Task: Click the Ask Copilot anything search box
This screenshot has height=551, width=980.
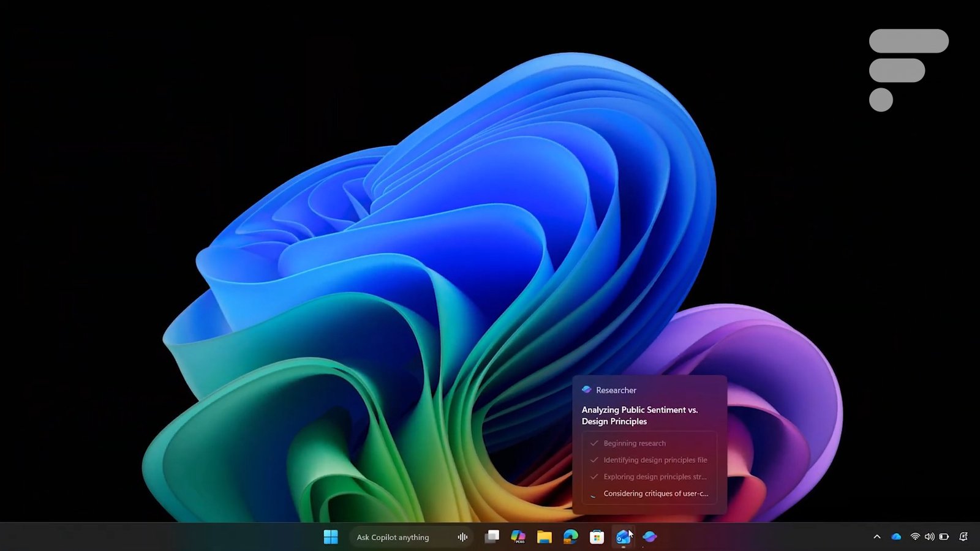Action: coord(393,537)
